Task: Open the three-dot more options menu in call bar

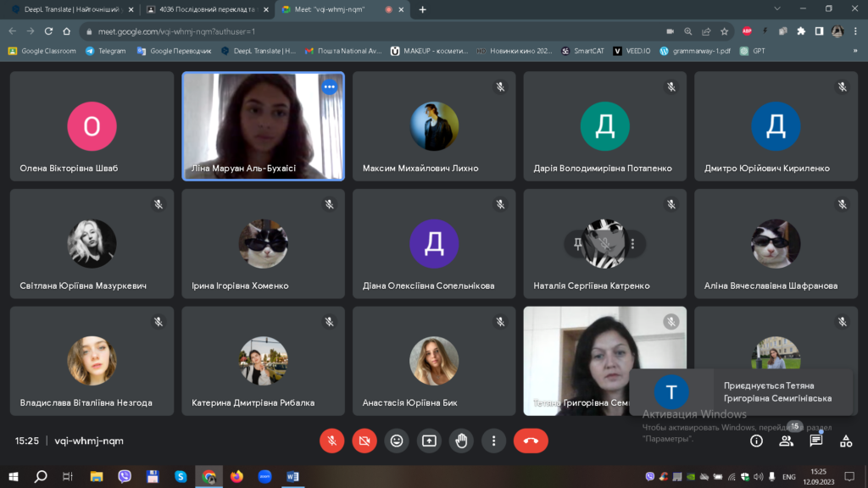Action: click(x=493, y=441)
